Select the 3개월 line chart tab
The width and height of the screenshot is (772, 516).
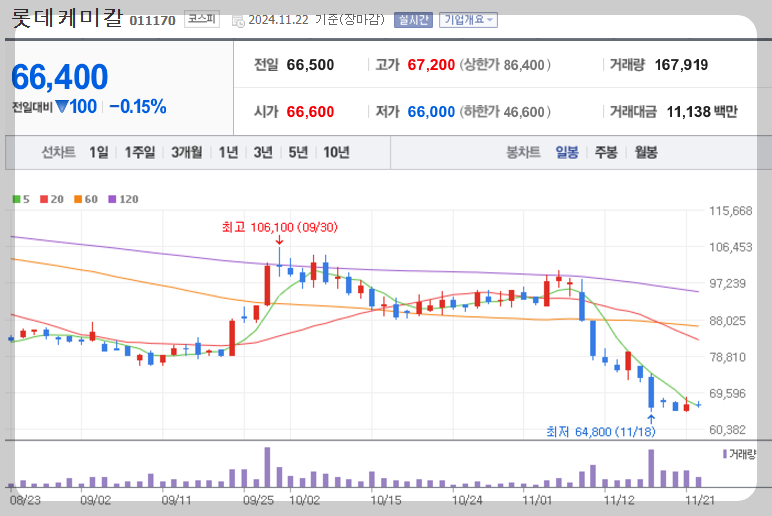pyautogui.click(x=187, y=153)
